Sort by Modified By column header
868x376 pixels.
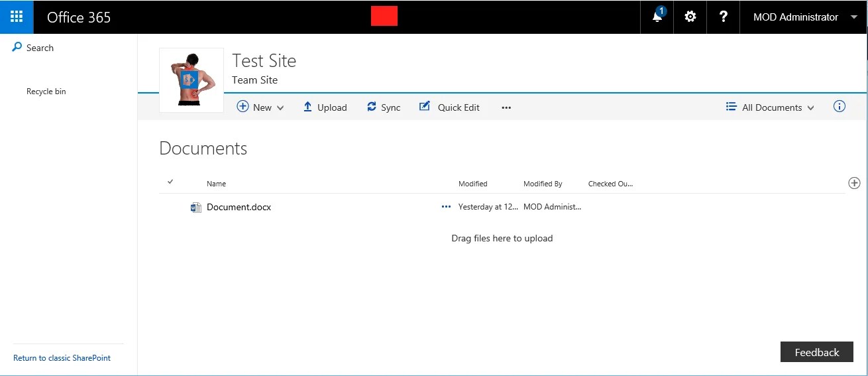tap(543, 184)
